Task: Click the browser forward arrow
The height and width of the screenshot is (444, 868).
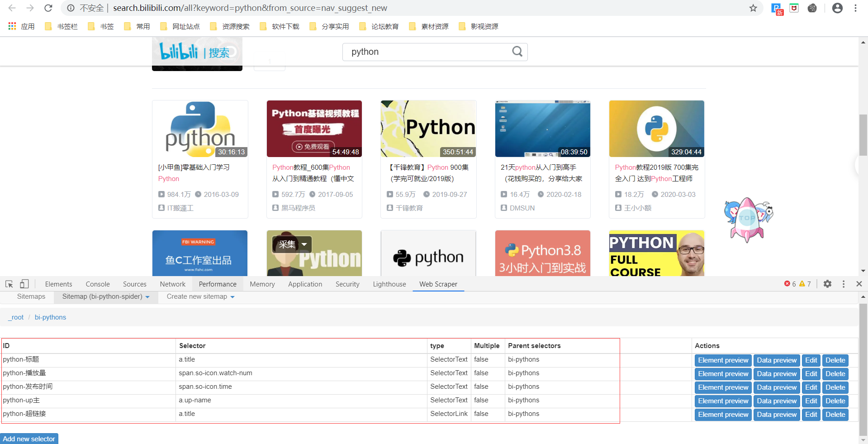Action: point(30,8)
